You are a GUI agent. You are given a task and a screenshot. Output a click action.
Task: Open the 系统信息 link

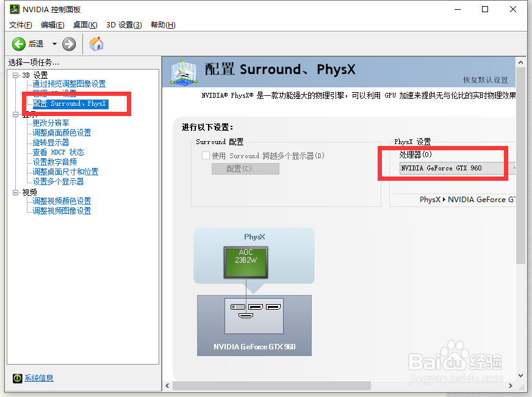[38, 378]
